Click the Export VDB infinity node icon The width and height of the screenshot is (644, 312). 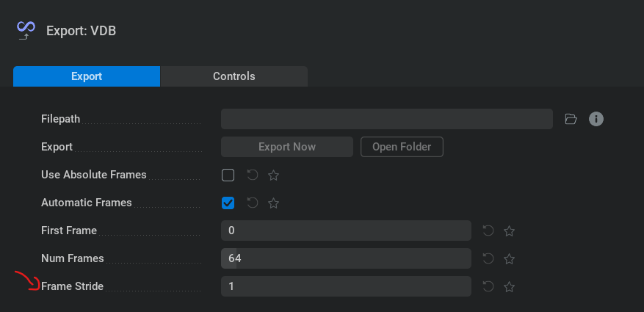coord(26,30)
